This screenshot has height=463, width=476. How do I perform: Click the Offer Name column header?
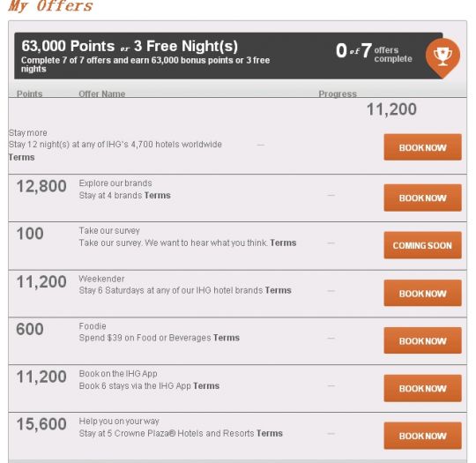click(102, 93)
